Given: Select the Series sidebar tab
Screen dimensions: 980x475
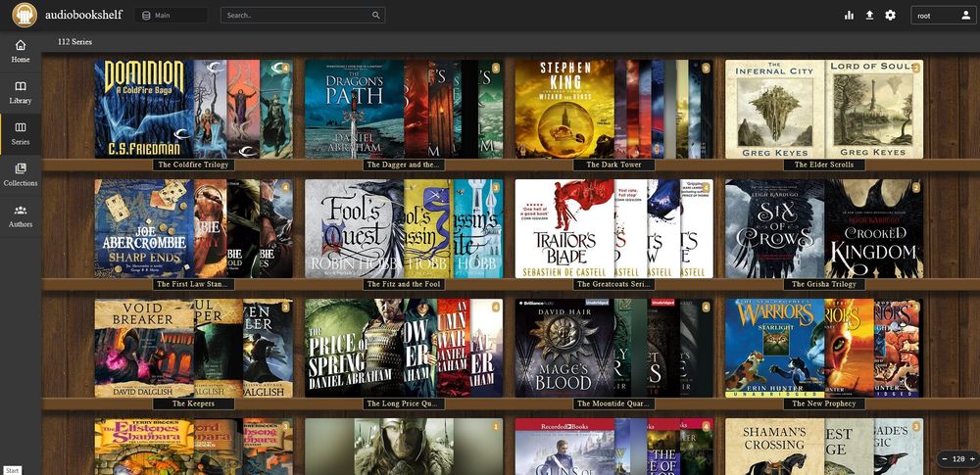Looking at the screenshot, I should 21,134.
